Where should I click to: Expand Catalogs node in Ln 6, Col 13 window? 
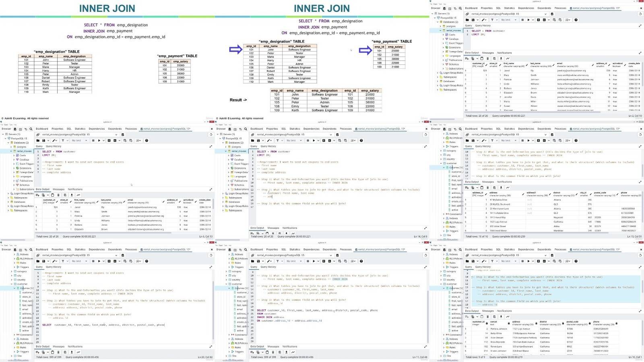pyautogui.click(x=14, y=159)
